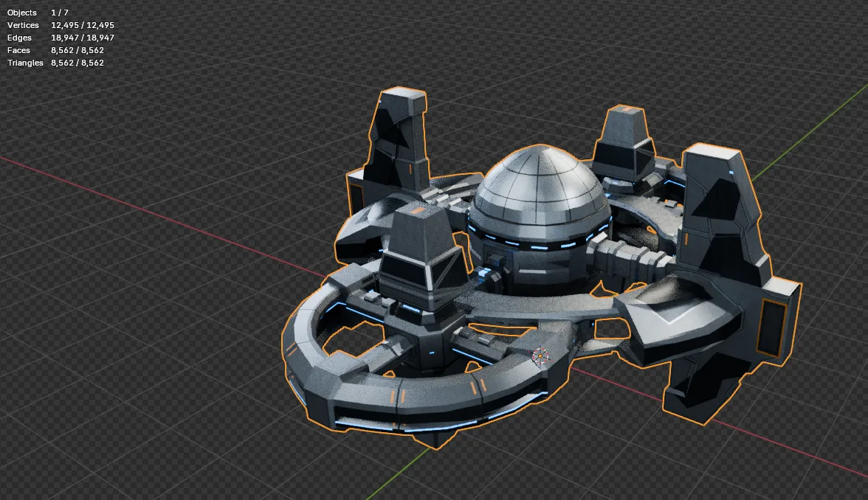The image size is (868, 500).
Task: Click the Faces 8,562 / 8,562 statistic
Action: (55, 50)
